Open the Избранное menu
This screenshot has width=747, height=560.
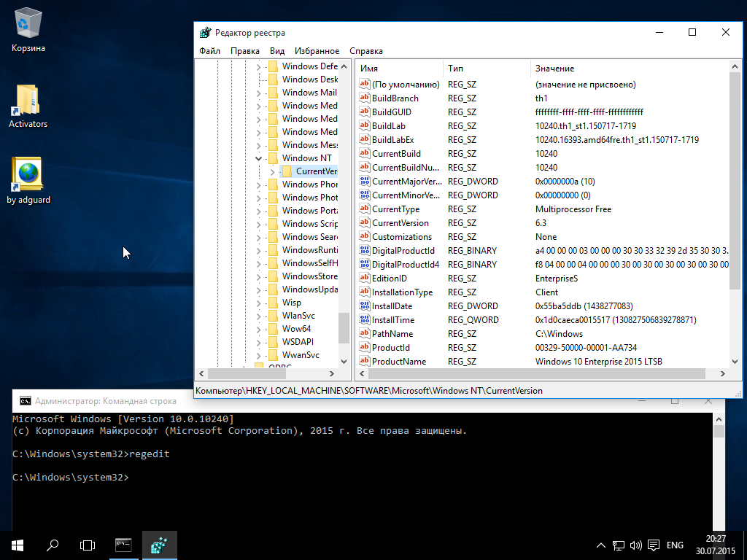click(x=317, y=51)
